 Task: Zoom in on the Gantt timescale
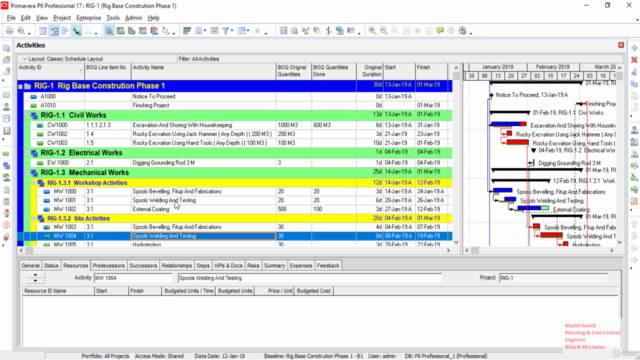[x=372, y=31]
